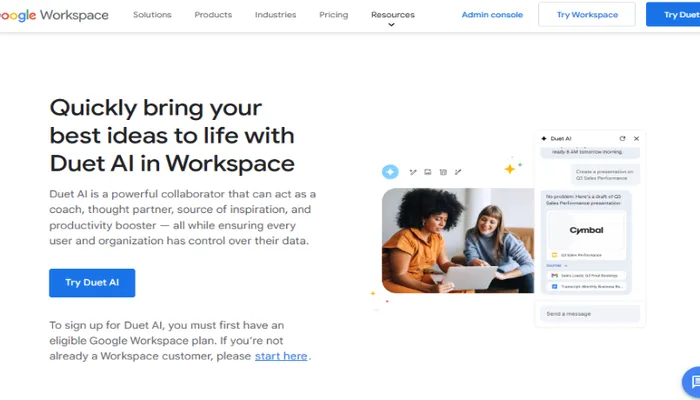Click the Gmail icon source item
Image resolution: width=700 pixels, height=400 pixels.
pyautogui.click(x=553, y=274)
